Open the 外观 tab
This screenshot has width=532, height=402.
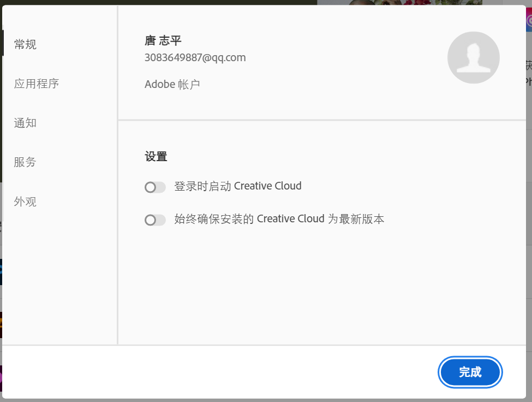(25, 202)
